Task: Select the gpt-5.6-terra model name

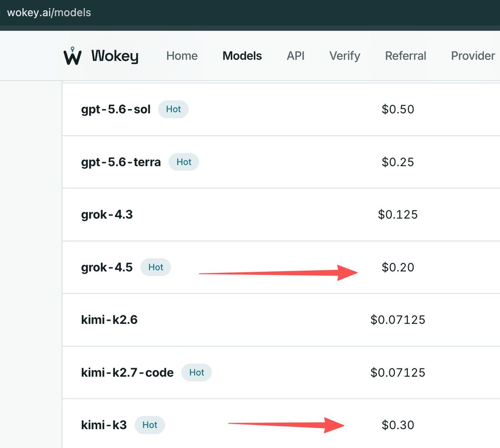Action: tap(121, 162)
